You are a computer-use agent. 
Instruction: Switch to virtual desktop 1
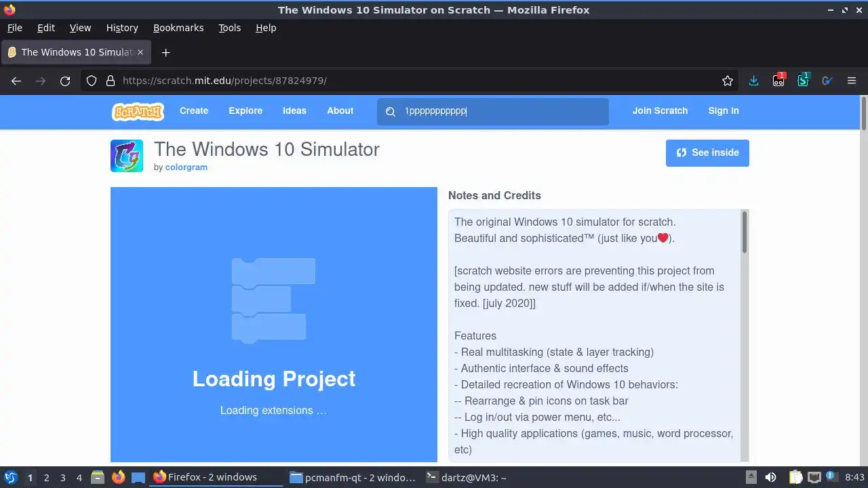(30, 477)
